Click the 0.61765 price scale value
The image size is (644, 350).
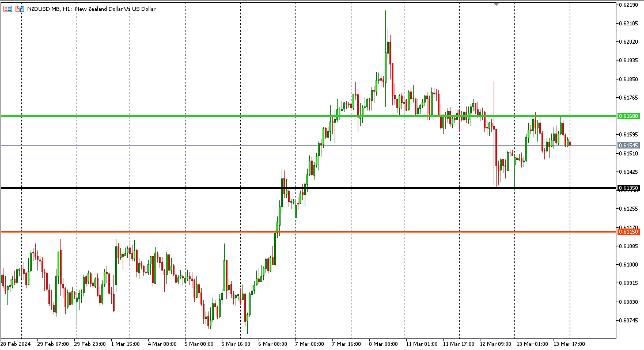[x=628, y=98]
